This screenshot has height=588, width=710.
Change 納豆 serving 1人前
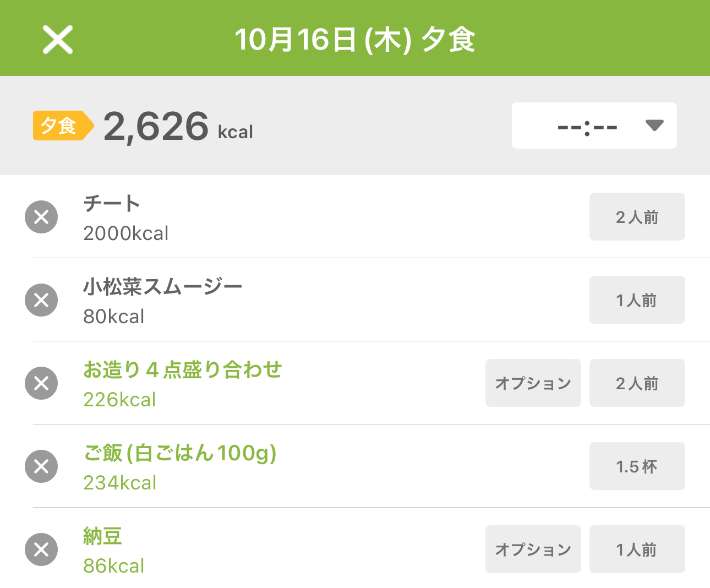click(x=637, y=549)
